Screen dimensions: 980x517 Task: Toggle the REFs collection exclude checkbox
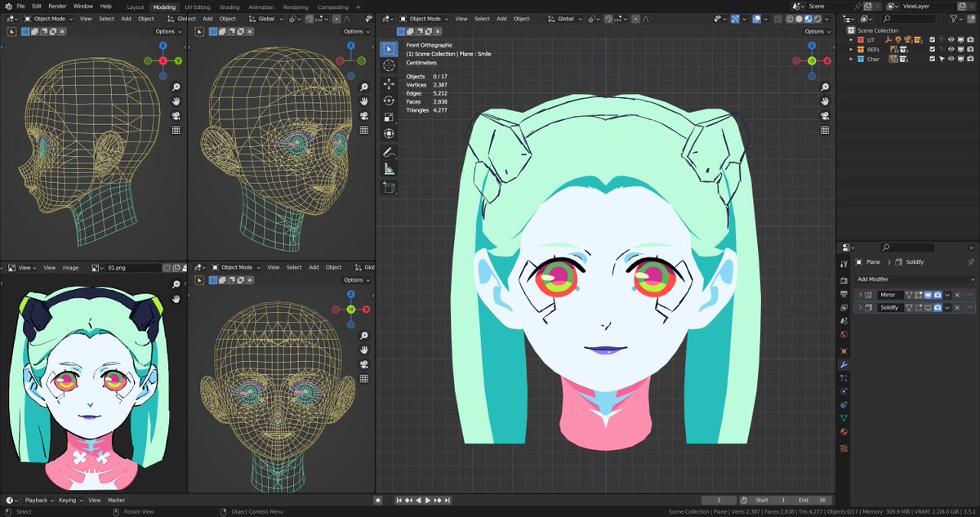933,49
